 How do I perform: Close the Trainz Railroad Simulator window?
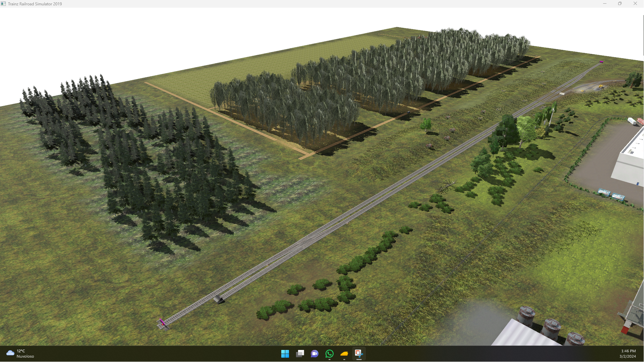point(635,4)
